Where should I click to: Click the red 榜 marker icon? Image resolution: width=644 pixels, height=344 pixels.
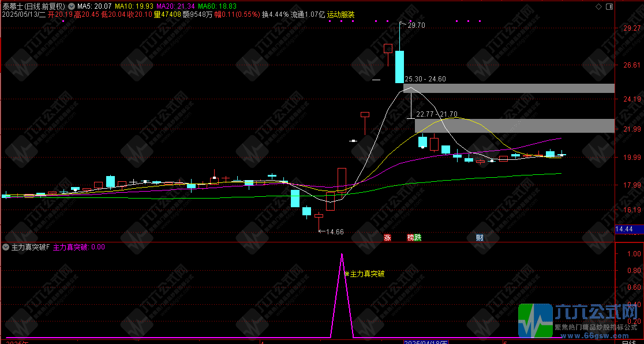pyautogui.click(x=410, y=237)
